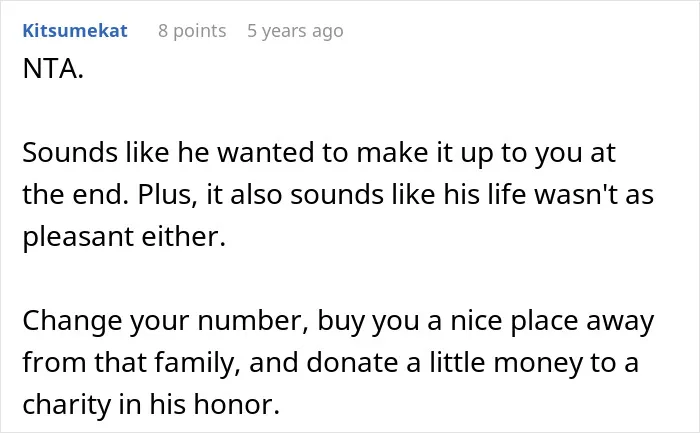Click the words nice place away
Screen dimensions: 700x433
coord(552,321)
